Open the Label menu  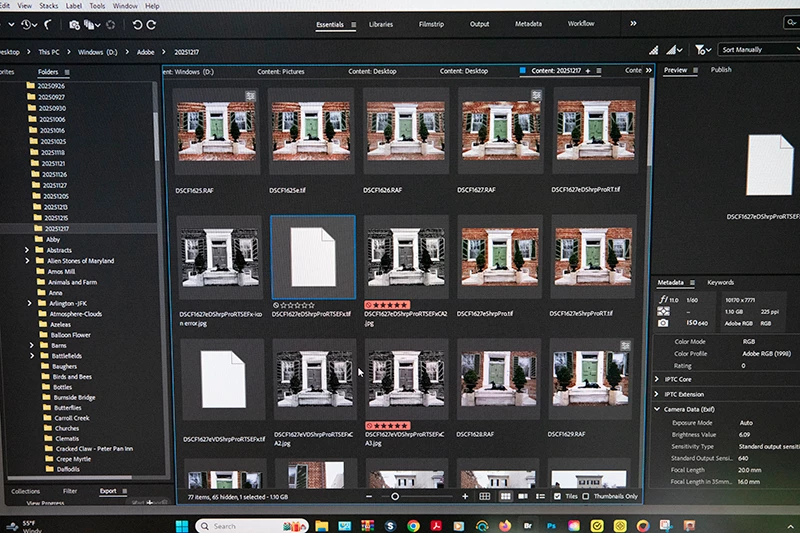(73, 6)
